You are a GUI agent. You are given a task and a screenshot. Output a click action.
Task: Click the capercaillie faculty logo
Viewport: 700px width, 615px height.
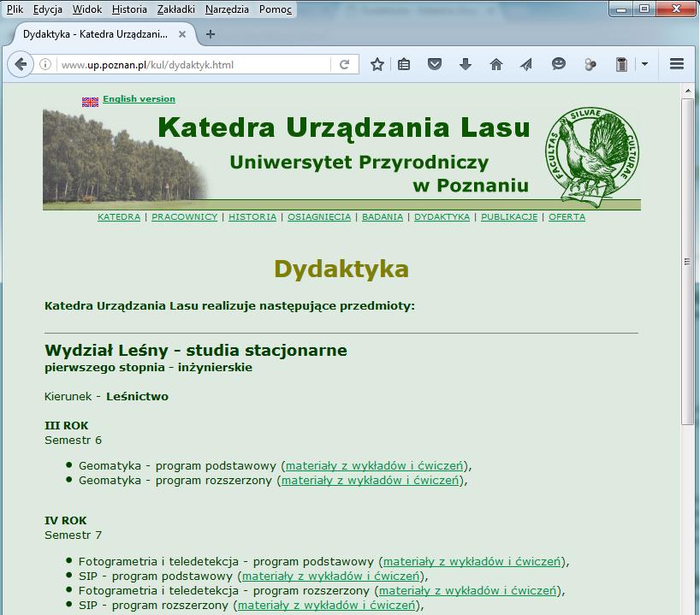point(592,157)
